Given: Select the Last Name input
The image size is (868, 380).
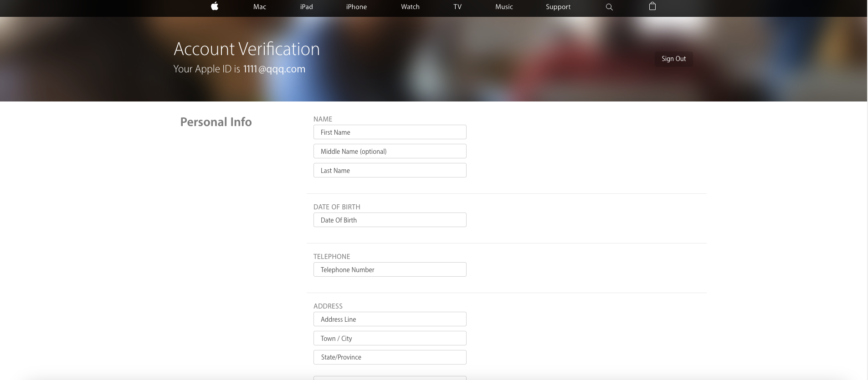Looking at the screenshot, I should click(390, 171).
